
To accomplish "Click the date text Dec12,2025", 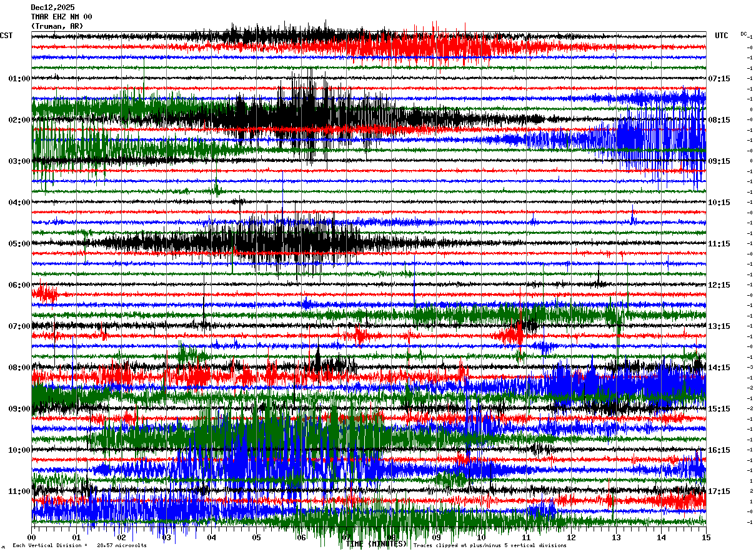I will [x=52, y=8].
